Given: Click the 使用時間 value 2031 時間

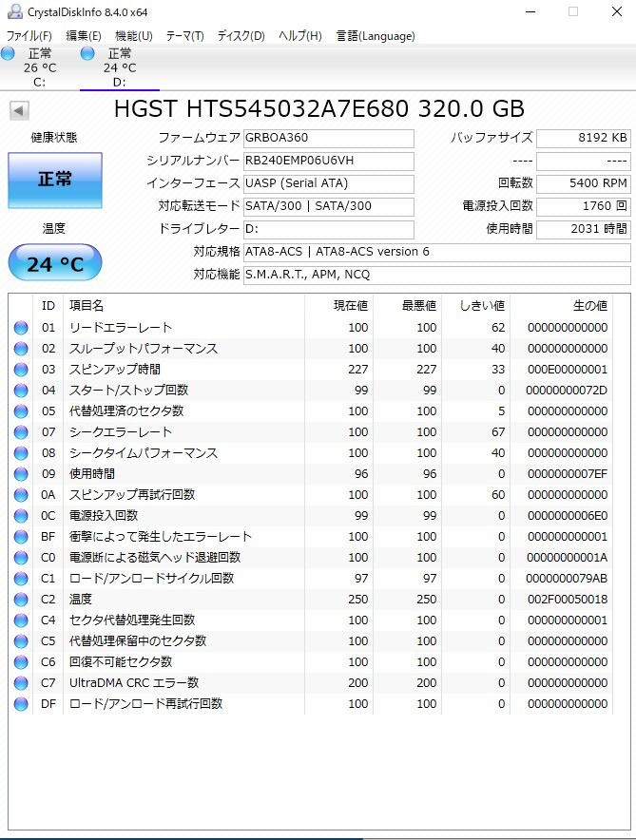Looking at the screenshot, I should pos(584,229).
